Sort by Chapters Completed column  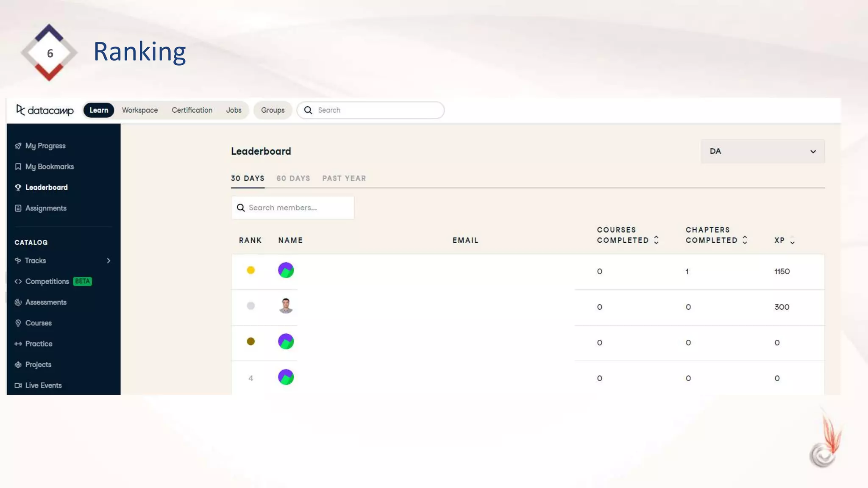point(745,240)
